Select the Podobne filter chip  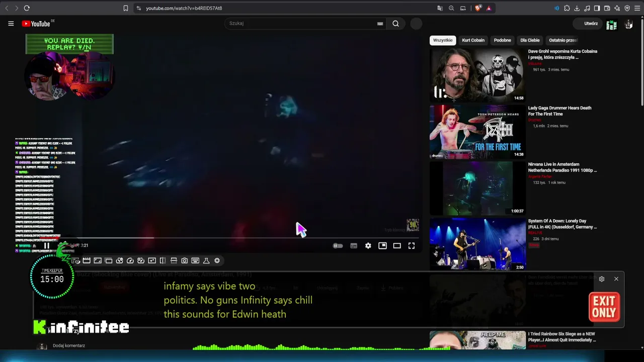pyautogui.click(x=502, y=40)
